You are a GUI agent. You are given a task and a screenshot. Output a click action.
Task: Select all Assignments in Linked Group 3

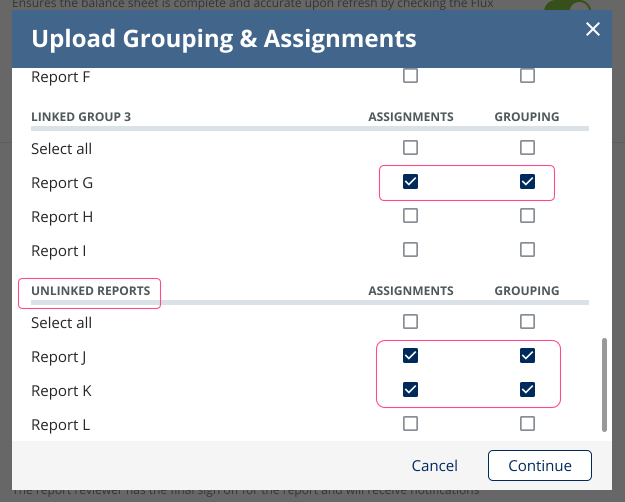tap(410, 148)
